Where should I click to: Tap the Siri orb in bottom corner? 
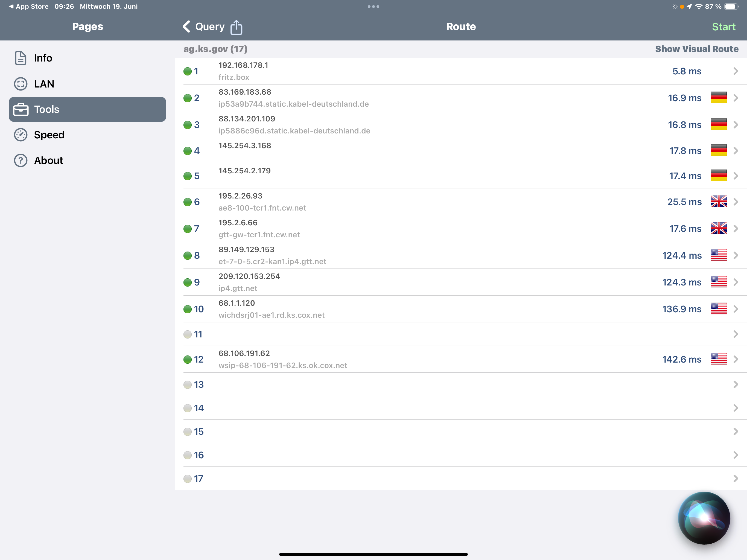[704, 518]
